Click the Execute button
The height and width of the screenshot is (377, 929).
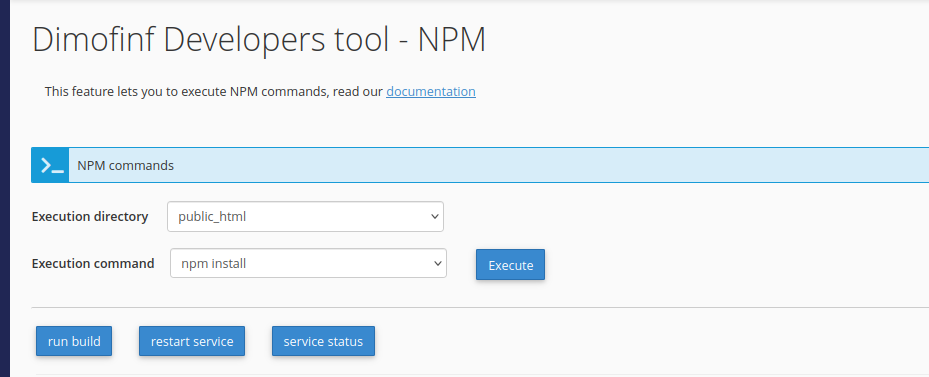pos(510,264)
